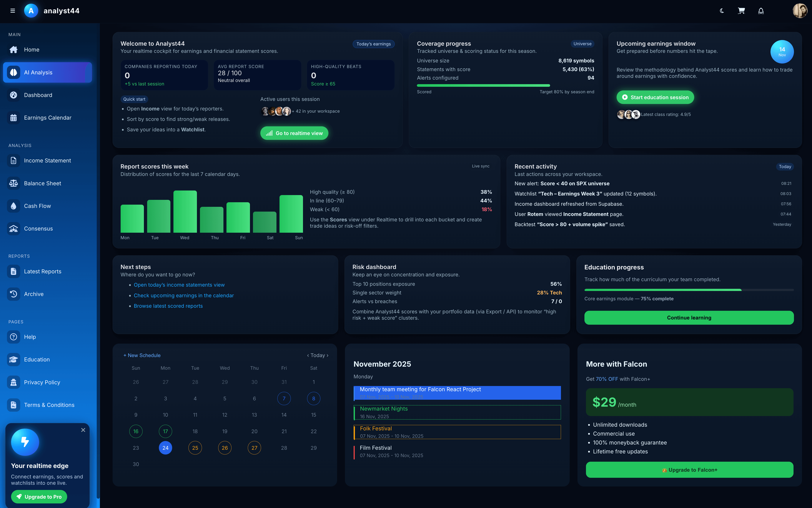Switch to Dashboard in the sidebar
Image resolution: width=812 pixels, height=508 pixels.
coord(38,95)
